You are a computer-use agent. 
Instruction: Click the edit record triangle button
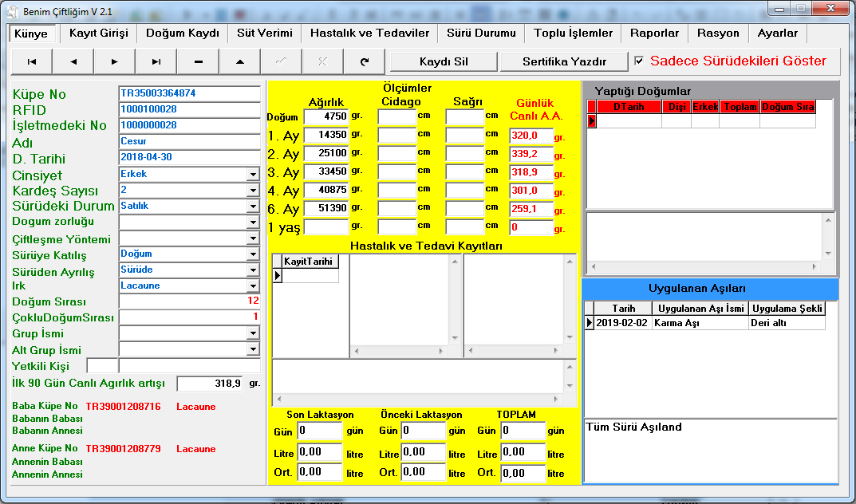pos(240,61)
